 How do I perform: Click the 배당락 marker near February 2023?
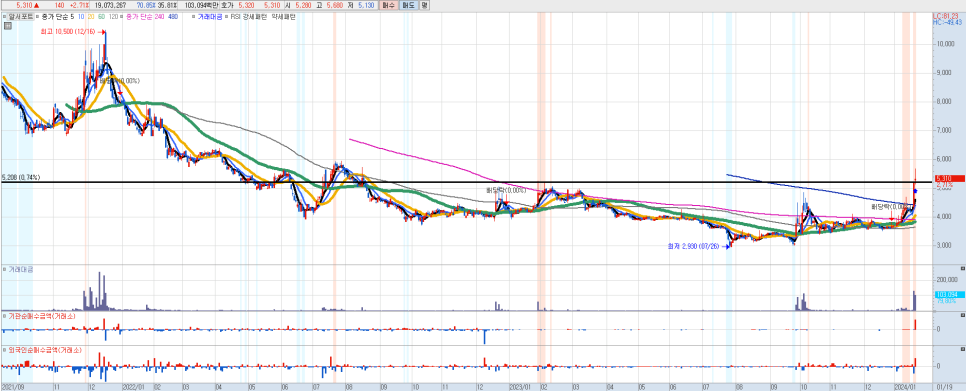pyautogui.click(x=506, y=190)
